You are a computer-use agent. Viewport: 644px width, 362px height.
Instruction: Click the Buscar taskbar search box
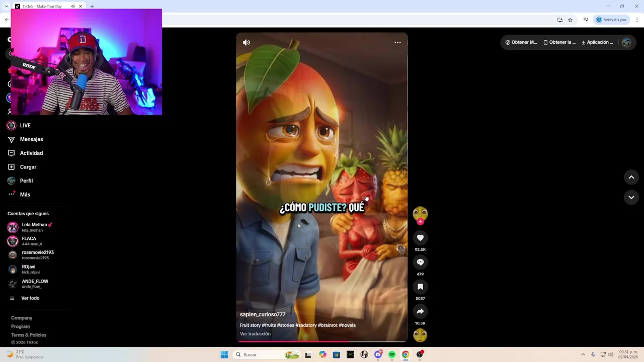(x=267, y=354)
